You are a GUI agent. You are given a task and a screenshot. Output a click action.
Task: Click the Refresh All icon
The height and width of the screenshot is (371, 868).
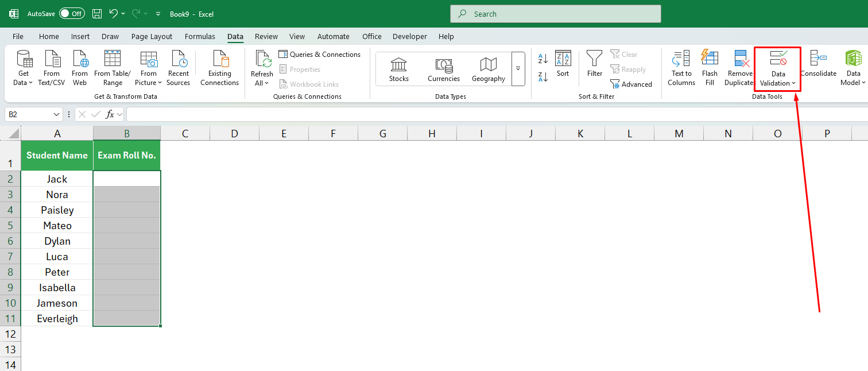pyautogui.click(x=263, y=59)
